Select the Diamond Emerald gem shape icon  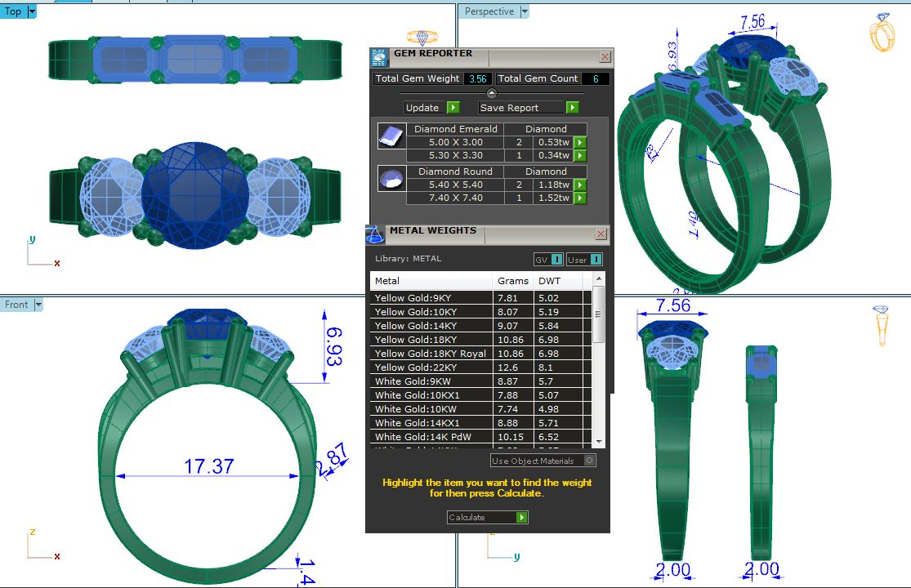coord(391,136)
